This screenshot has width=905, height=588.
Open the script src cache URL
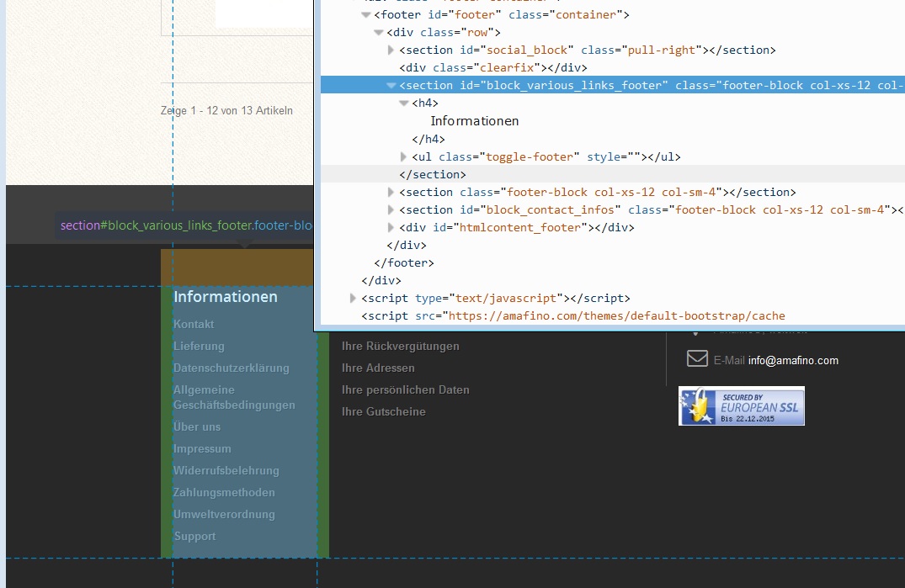pos(616,316)
